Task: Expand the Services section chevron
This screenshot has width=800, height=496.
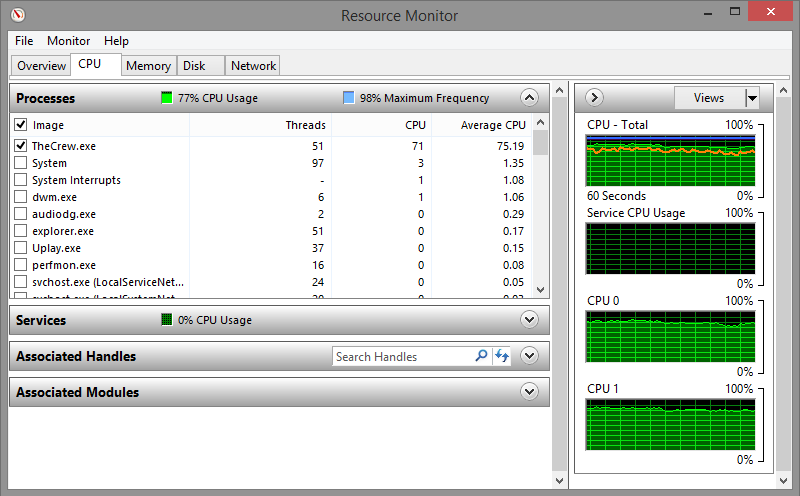Action: click(x=529, y=320)
